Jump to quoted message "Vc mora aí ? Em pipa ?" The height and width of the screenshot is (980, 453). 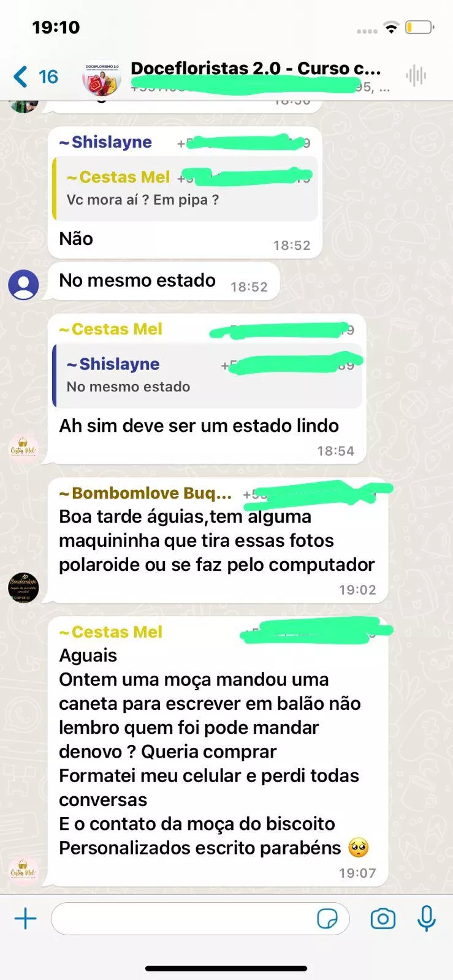coord(186,189)
